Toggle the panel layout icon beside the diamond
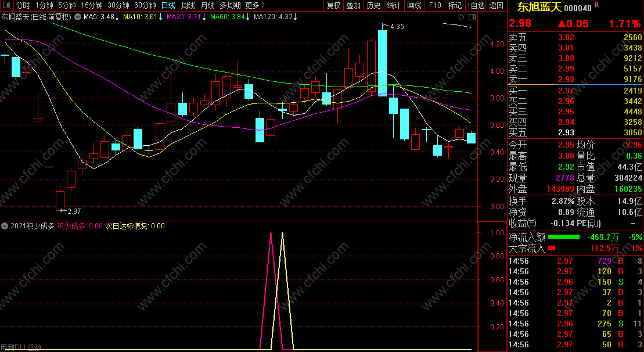 [x=472, y=17]
